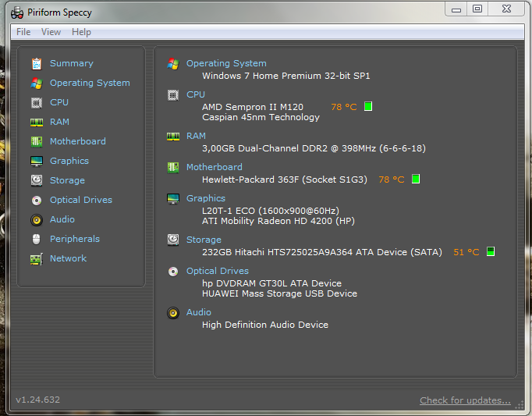Click the Motherboard 78 °C temperature value

(x=391, y=180)
